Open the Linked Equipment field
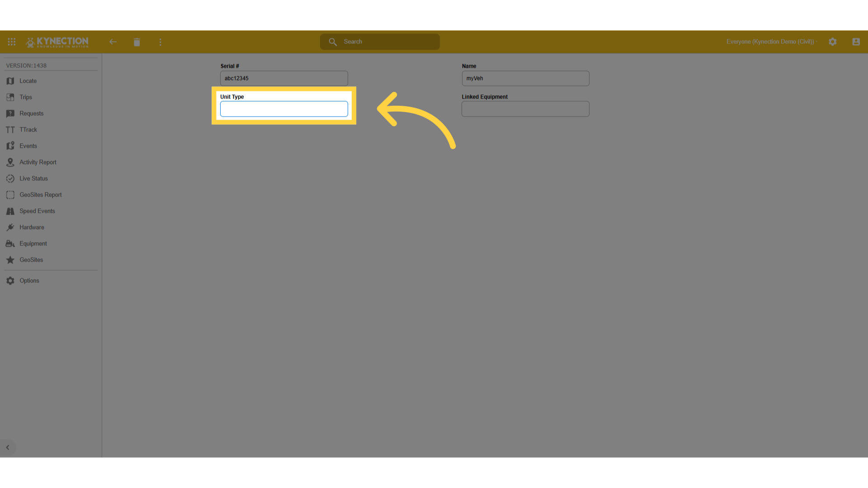This screenshot has height=488, width=868. 525,109
